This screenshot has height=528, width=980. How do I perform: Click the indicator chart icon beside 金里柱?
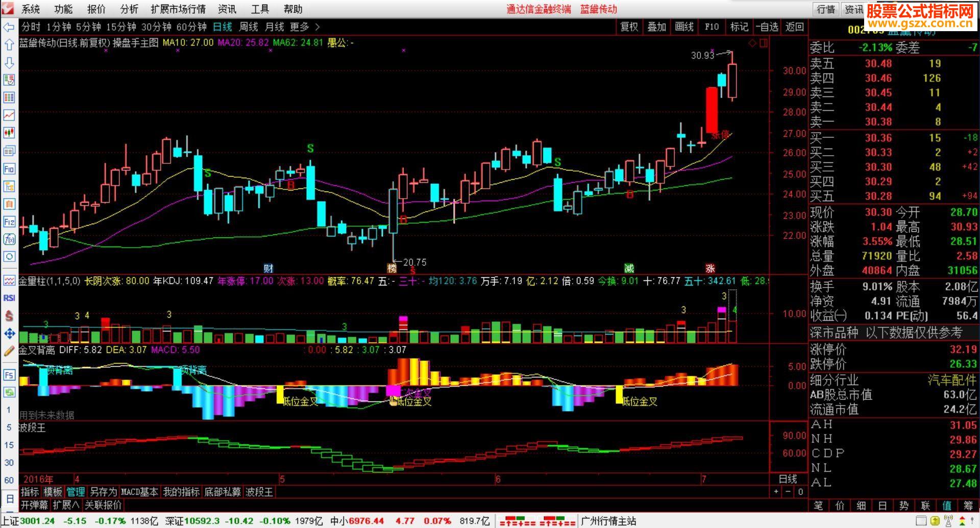point(9,280)
